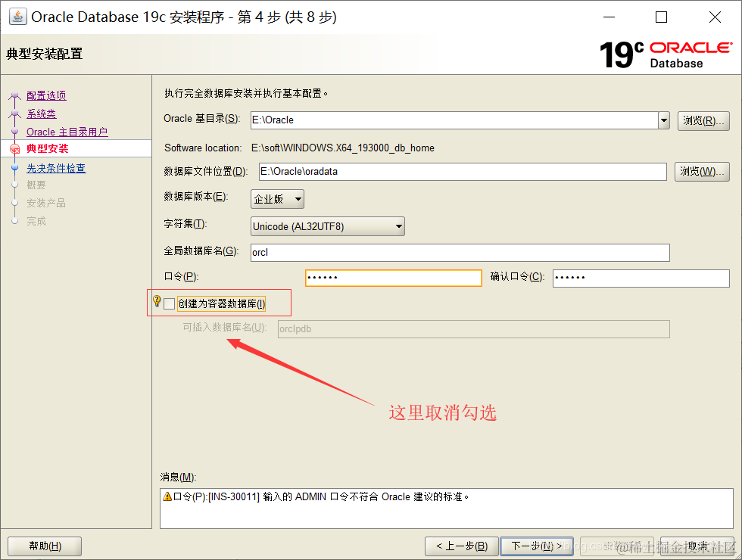Click the 概要 step label
This screenshot has width=742, height=560.
[36, 185]
